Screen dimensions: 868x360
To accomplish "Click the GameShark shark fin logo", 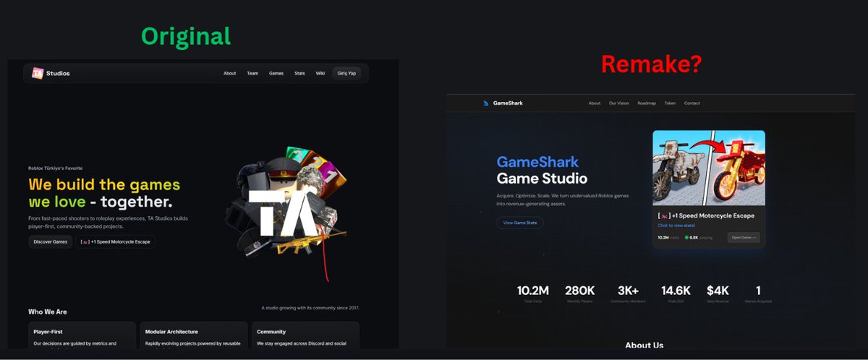I will click(x=486, y=103).
